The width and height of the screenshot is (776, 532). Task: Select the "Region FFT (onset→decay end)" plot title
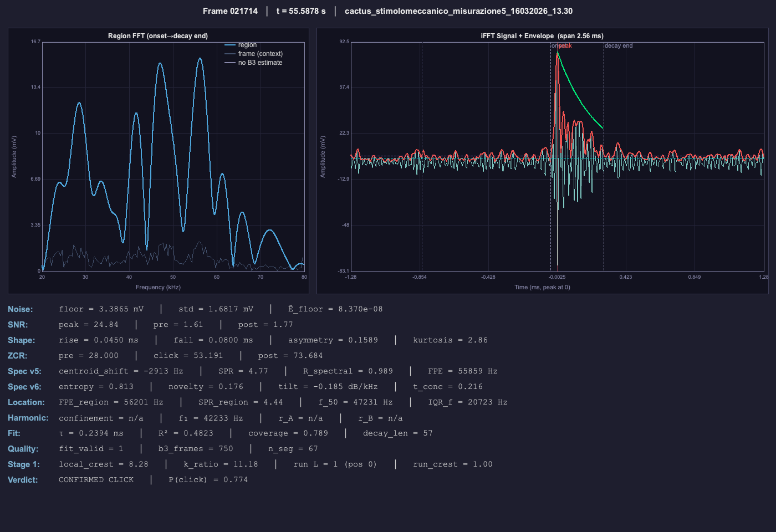[x=158, y=36]
